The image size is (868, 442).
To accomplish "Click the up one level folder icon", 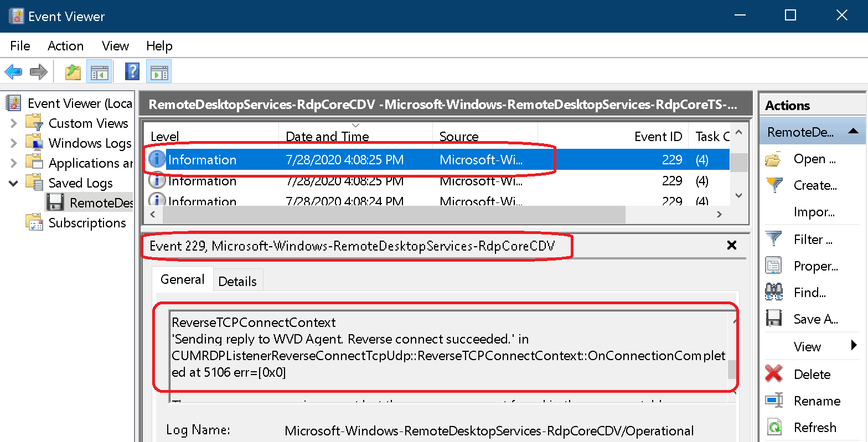I will coord(73,71).
